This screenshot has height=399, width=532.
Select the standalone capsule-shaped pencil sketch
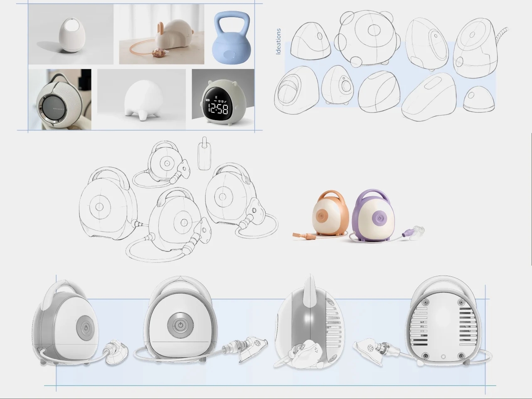pyautogui.click(x=204, y=153)
